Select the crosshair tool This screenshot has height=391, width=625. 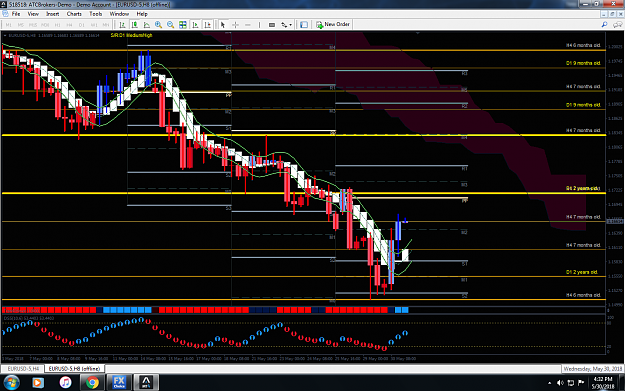(235, 25)
